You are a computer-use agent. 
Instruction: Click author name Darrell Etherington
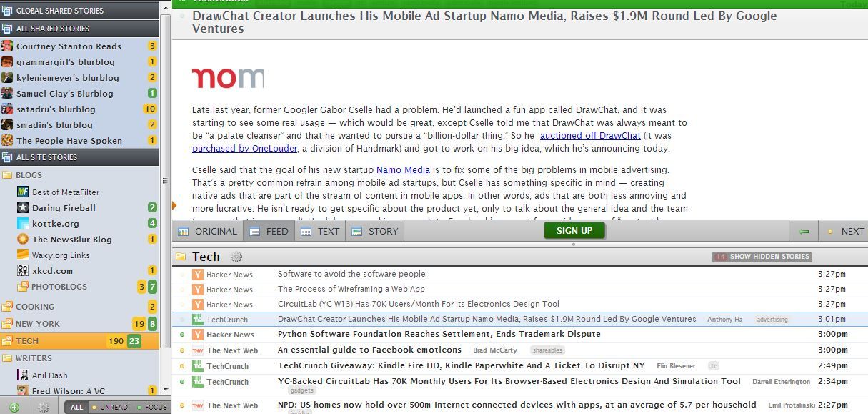[x=782, y=382]
